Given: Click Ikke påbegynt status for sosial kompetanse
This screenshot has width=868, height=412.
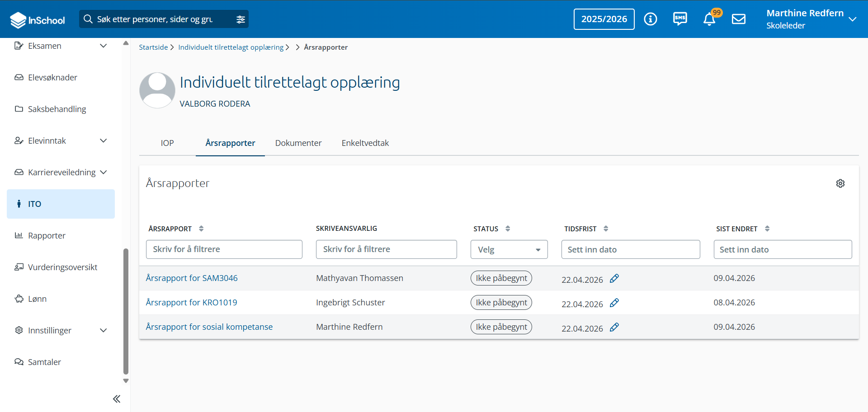Looking at the screenshot, I should (501, 327).
